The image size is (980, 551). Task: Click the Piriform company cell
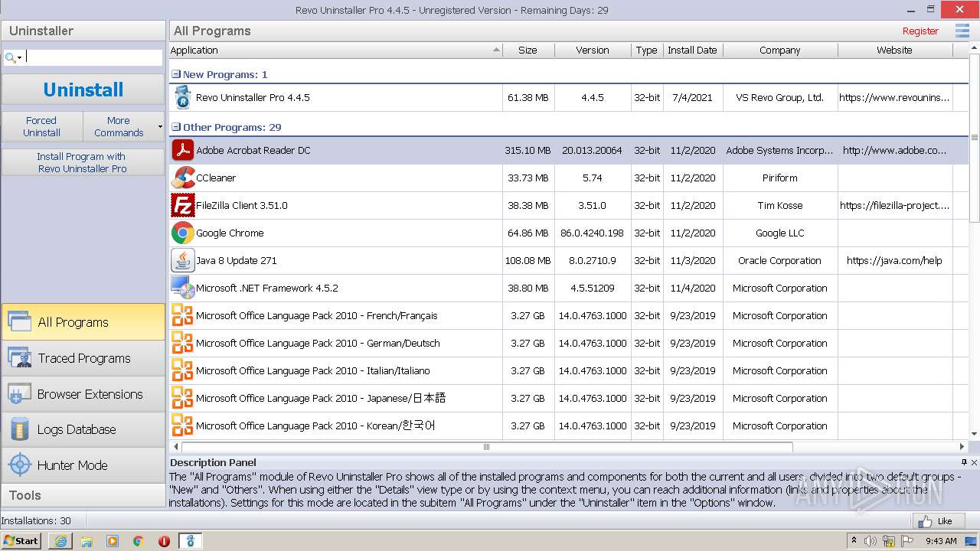pyautogui.click(x=780, y=178)
